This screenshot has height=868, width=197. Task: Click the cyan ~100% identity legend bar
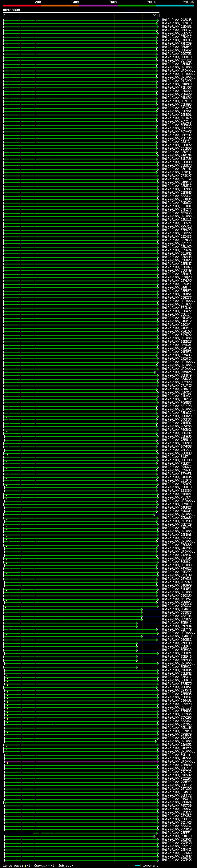click(175, 6)
